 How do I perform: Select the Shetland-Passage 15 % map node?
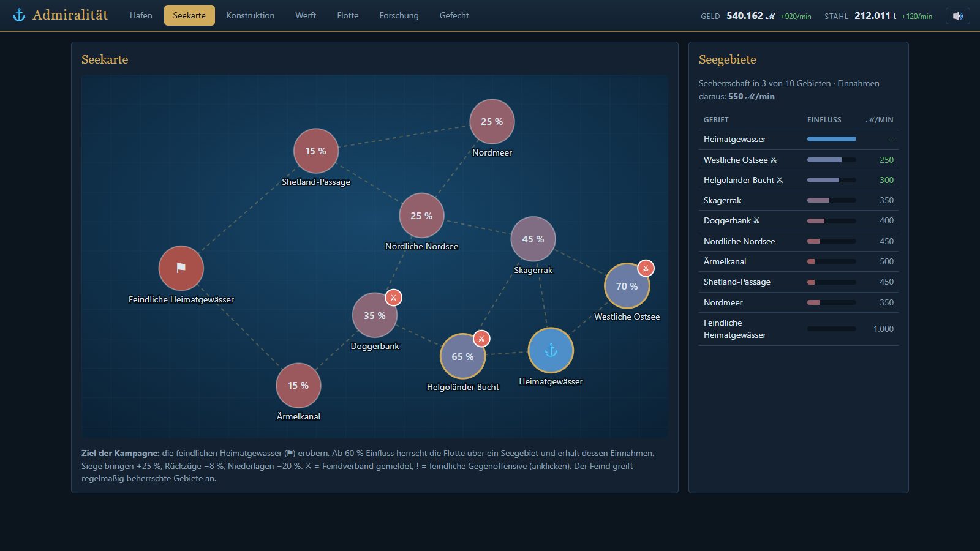pyautogui.click(x=316, y=151)
